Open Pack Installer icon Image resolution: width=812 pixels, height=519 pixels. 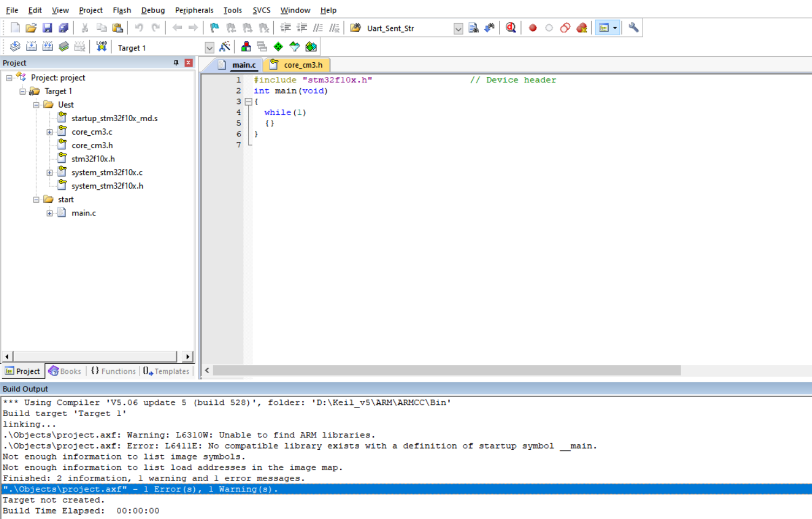click(x=311, y=47)
